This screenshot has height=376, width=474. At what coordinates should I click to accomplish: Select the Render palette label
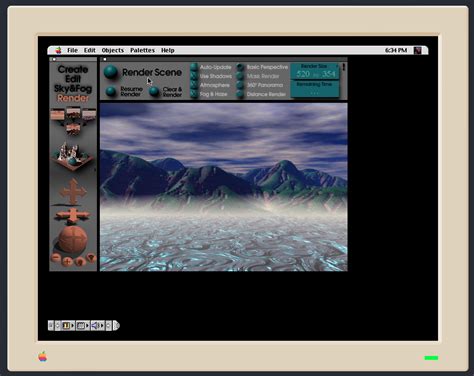click(x=73, y=98)
